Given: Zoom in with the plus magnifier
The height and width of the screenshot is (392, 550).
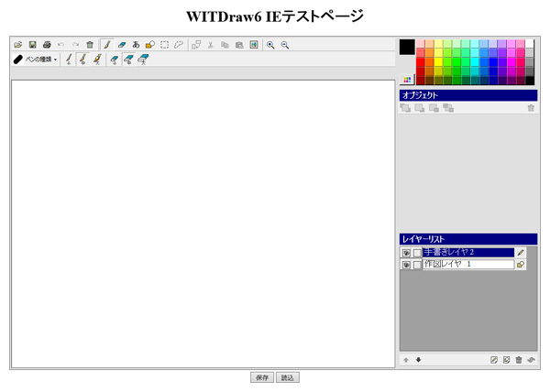Looking at the screenshot, I should point(270,45).
